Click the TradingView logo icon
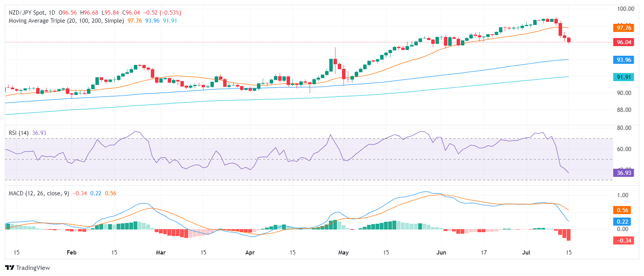644x276 pixels. click(x=10, y=268)
